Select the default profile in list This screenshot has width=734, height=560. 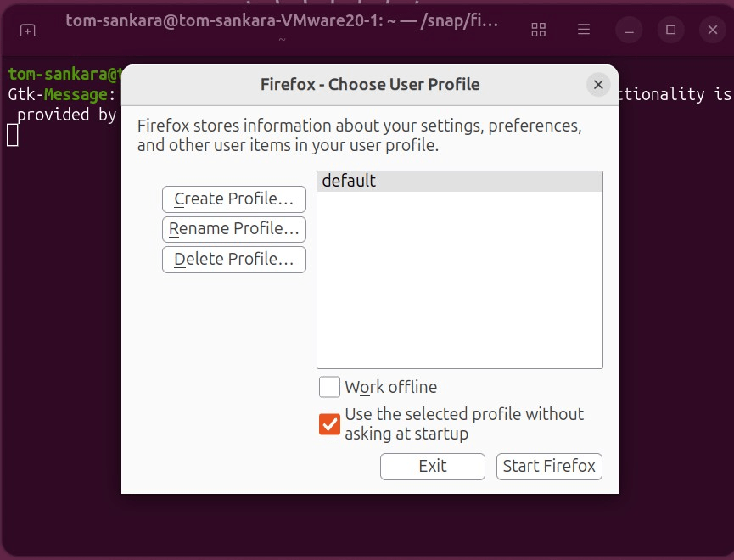tap(460, 182)
